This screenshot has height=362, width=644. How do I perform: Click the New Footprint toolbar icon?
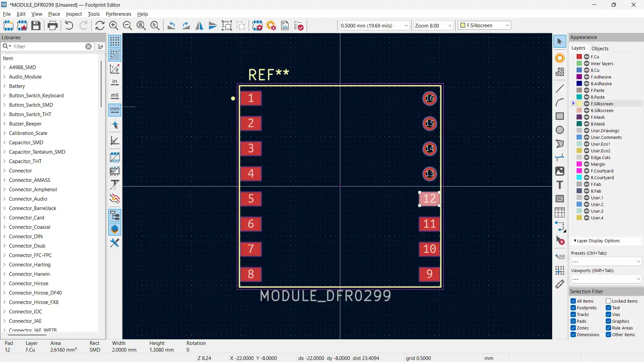[8, 25]
